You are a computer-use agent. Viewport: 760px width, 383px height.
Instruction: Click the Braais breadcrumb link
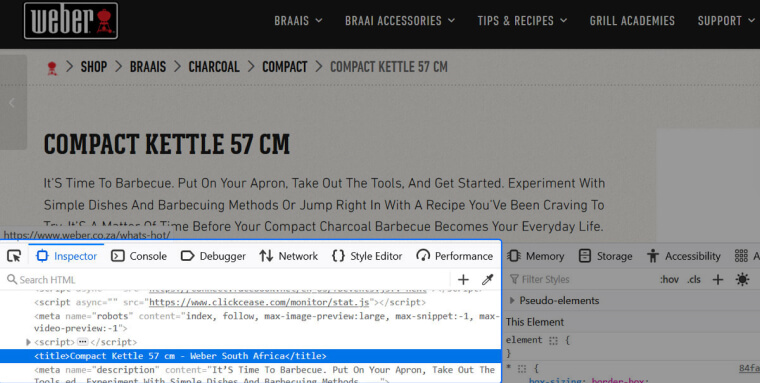[148, 67]
